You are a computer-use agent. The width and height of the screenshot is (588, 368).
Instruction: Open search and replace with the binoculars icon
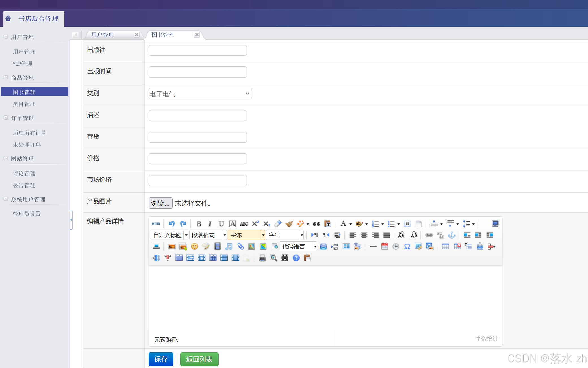pyautogui.click(x=285, y=258)
